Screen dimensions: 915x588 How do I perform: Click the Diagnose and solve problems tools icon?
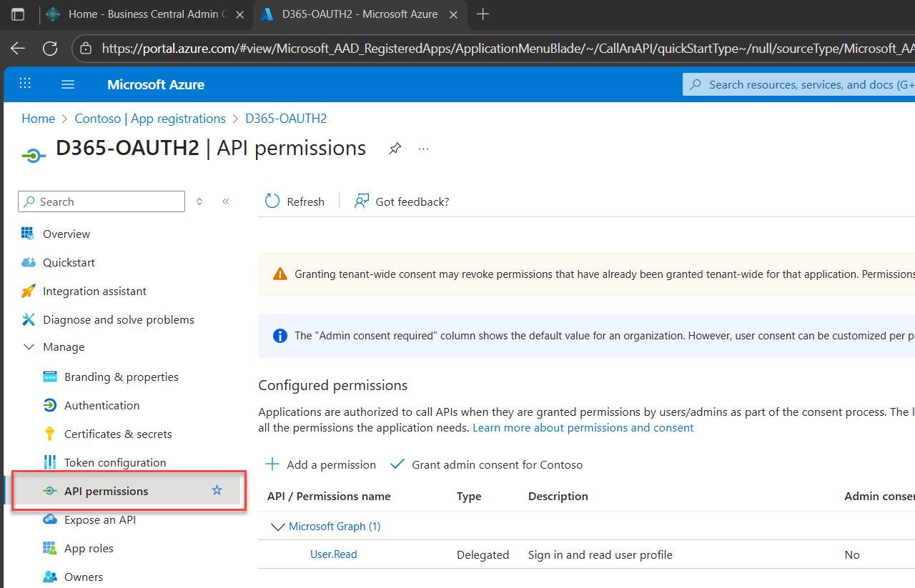tap(28, 319)
